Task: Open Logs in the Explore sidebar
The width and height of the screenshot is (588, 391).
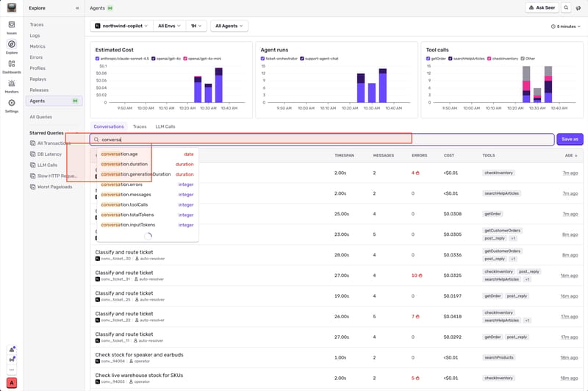Action: pyautogui.click(x=35, y=35)
